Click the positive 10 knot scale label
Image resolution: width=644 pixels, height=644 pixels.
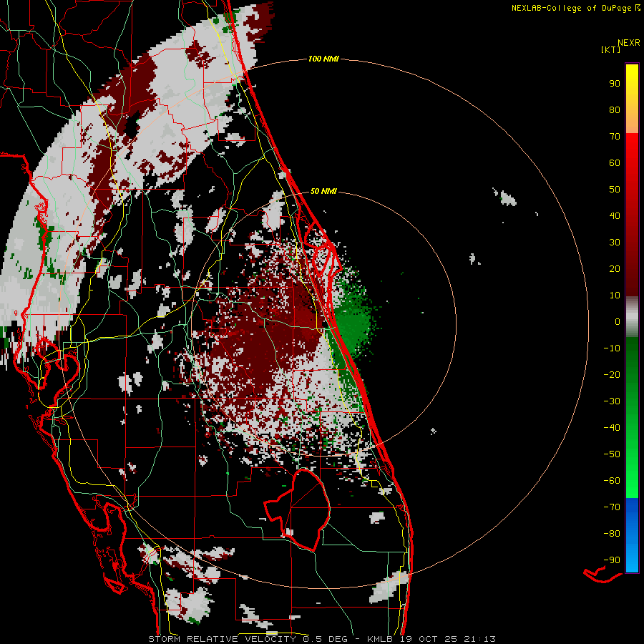pyautogui.click(x=615, y=296)
